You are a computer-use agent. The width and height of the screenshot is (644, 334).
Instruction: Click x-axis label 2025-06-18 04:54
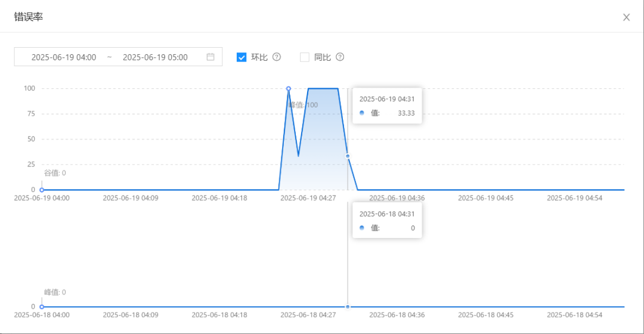575,315
